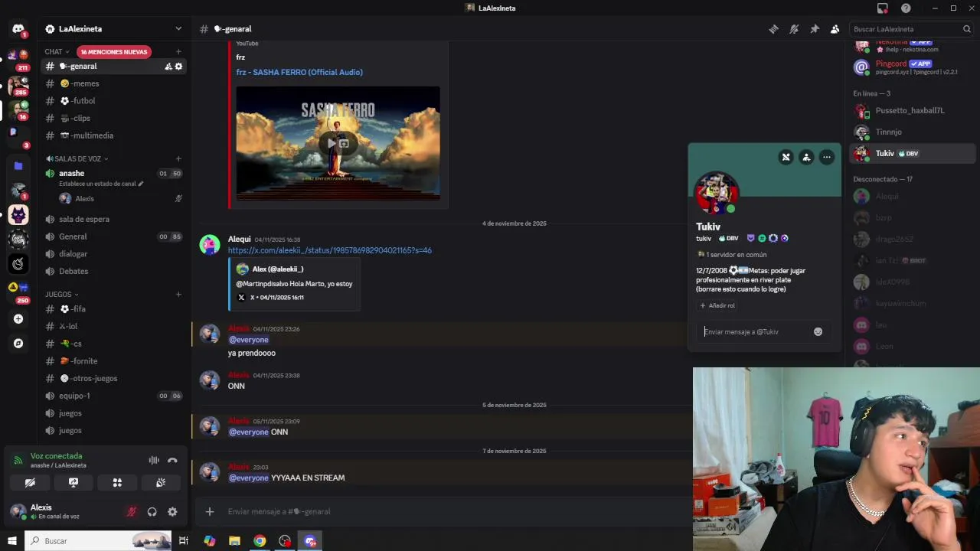980x551 pixels.
Task: Open more options on Tukiv profile
Action: (x=827, y=157)
